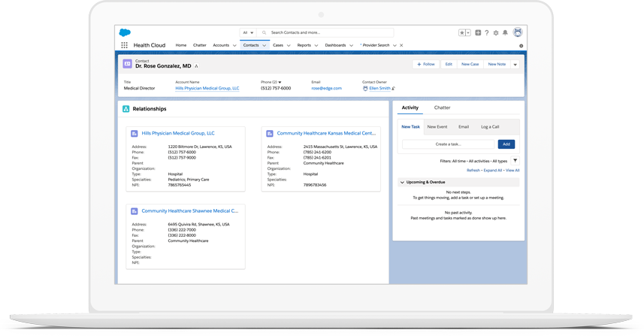The image size is (644, 336).
Task: Click the Ellen Smith owner avatar icon
Action: pos(365,88)
